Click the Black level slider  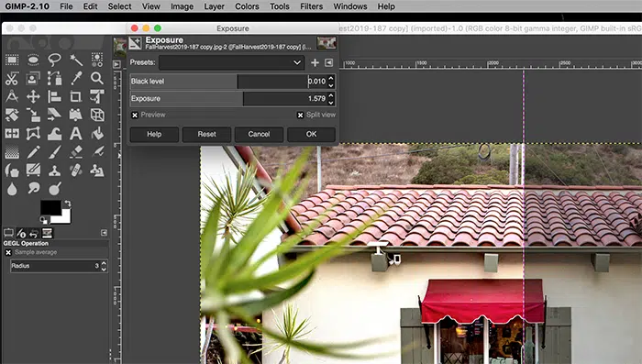point(228,82)
